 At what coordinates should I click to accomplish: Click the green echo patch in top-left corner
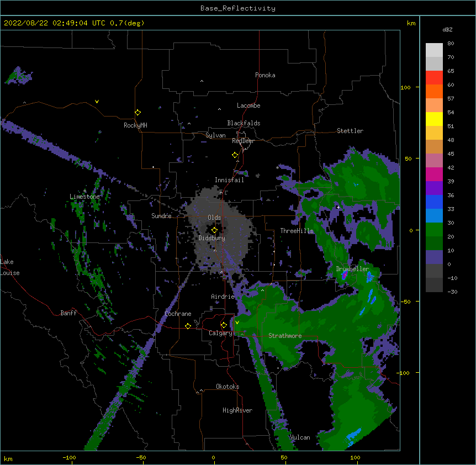point(18,76)
